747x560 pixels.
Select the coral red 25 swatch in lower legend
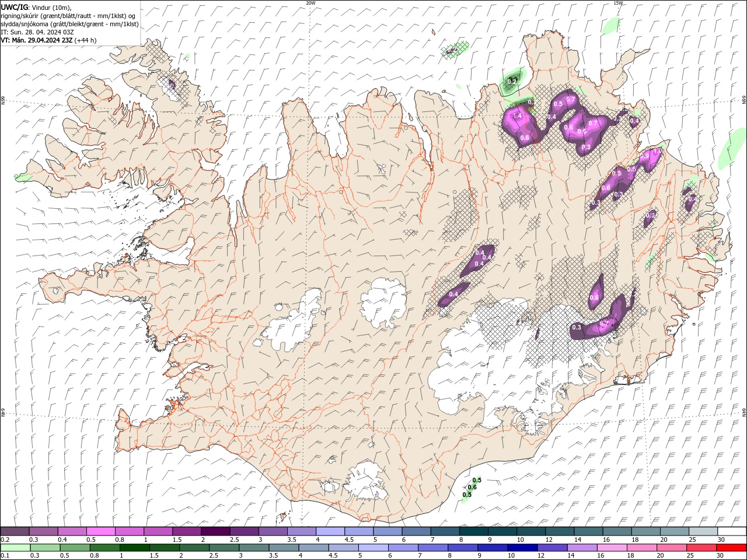[x=701, y=548]
